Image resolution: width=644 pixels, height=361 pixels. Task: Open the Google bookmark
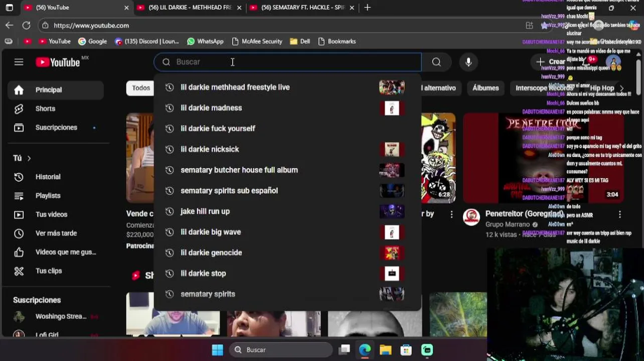[x=93, y=41]
